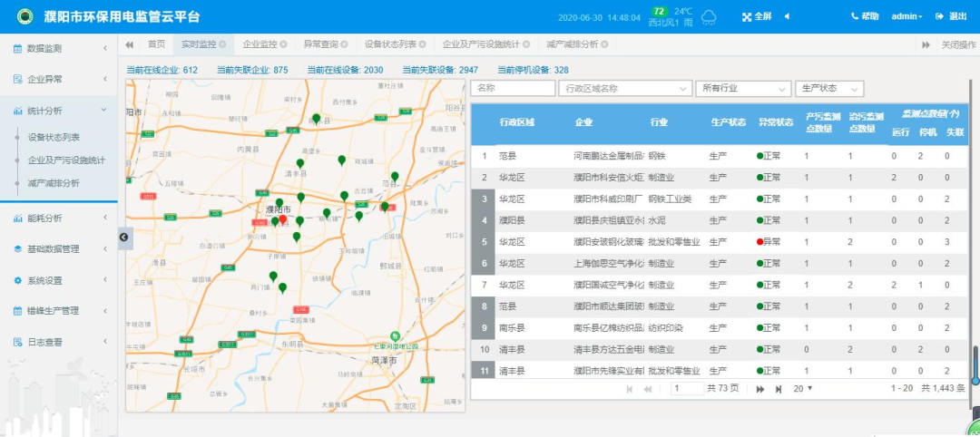Click the weather rain cloud icon
980x437 pixels.
point(709,17)
